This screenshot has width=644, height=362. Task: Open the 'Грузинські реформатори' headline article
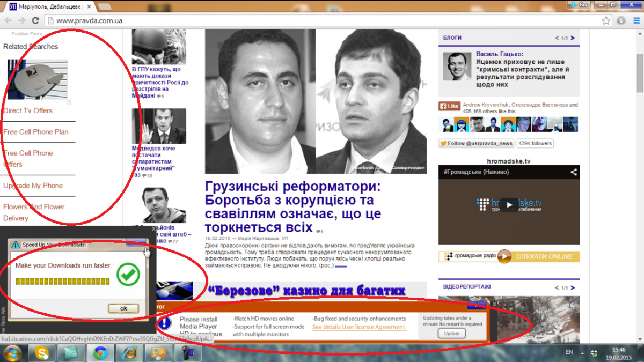[293, 207]
